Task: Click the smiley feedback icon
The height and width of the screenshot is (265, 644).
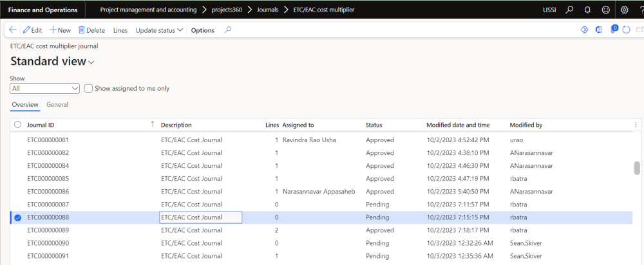Action: pos(605,10)
